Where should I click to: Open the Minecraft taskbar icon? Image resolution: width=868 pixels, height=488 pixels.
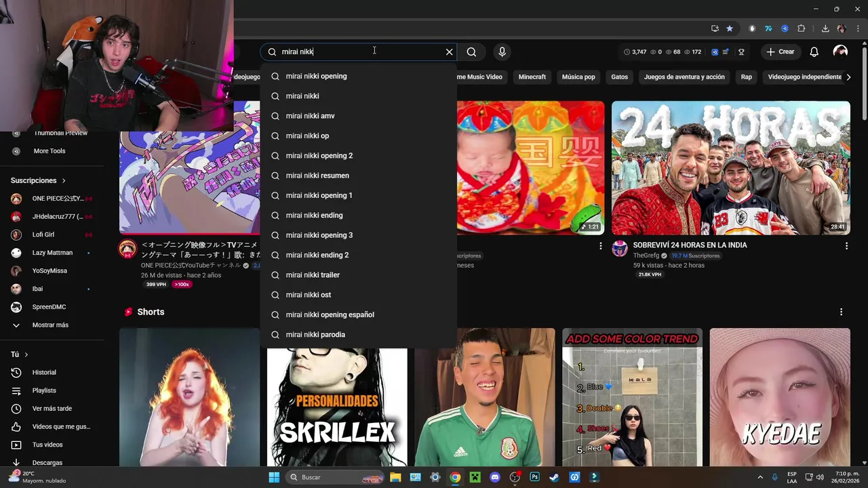pos(475,477)
